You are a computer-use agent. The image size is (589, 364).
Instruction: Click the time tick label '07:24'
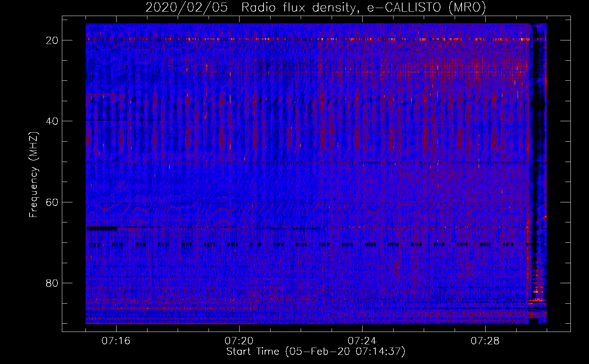[x=362, y=341]
